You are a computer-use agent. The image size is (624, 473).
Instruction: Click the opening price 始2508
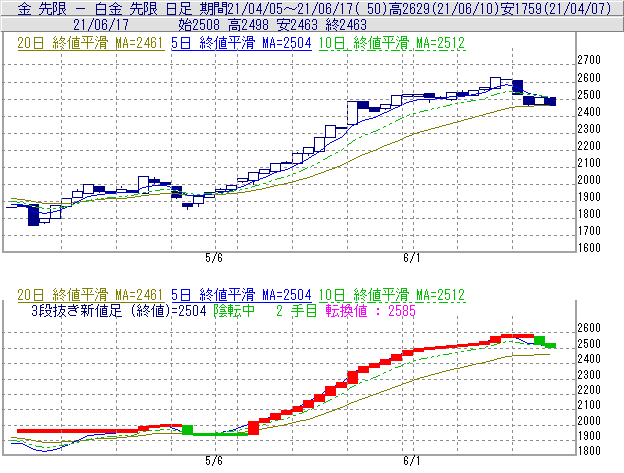click(199, 25)
